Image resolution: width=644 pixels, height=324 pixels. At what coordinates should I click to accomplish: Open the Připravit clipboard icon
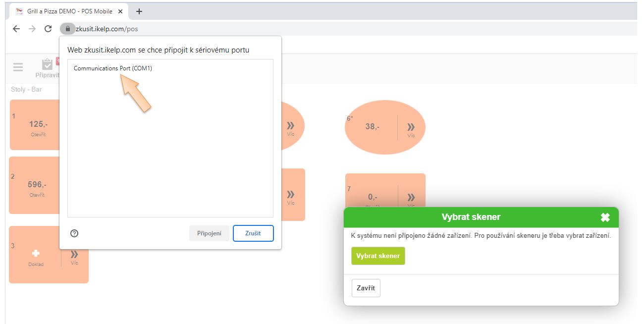click(x=47, y=65)
